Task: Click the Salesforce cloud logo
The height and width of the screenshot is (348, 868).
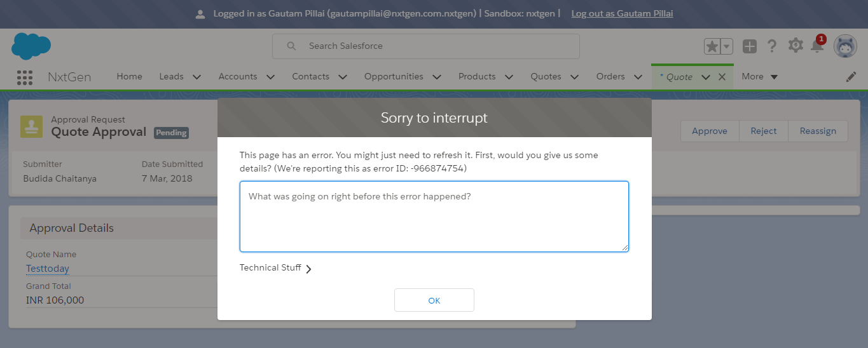Action: coord(31,46)
